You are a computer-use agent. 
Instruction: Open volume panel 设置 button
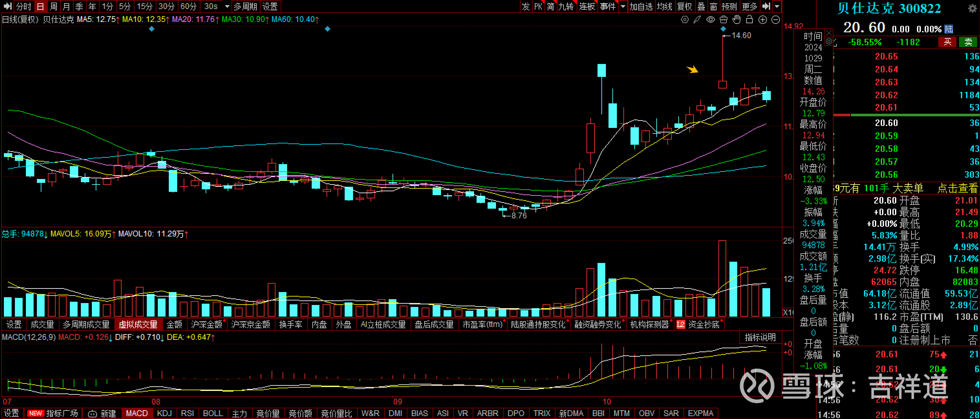tap(14, 324)
